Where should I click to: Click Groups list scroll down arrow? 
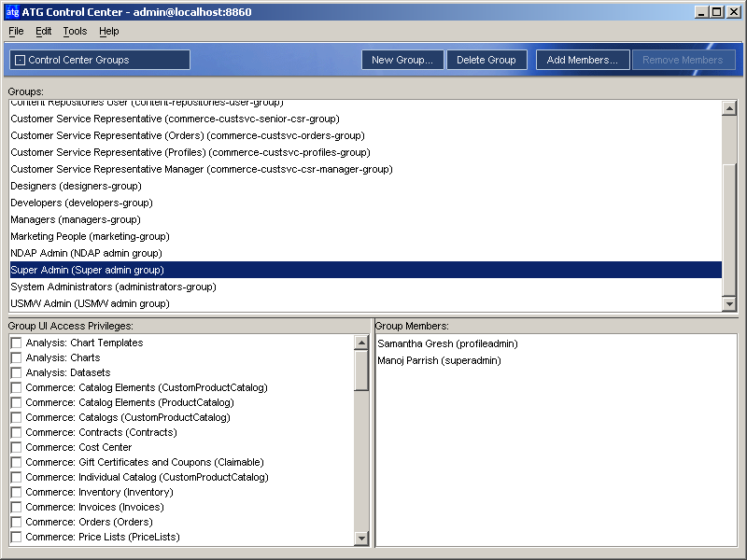[x=729, y=303]
